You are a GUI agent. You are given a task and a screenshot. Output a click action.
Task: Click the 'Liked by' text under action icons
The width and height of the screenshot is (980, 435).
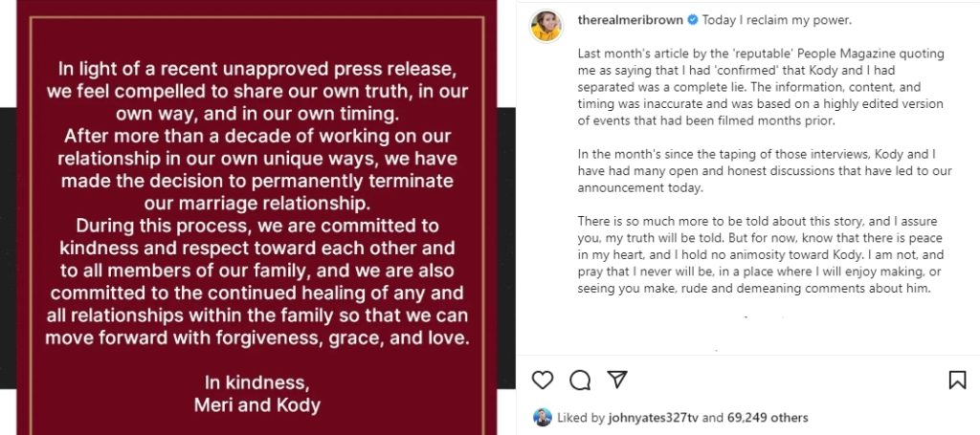[583, 418]
